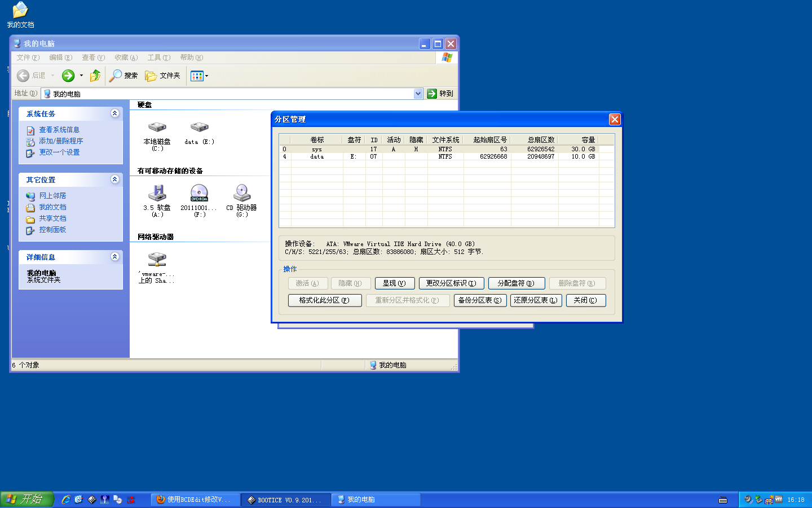Viewport: 812px width, 508px height.
Task: Open the 文件(F) menu
Action: [x=28, y=58]
